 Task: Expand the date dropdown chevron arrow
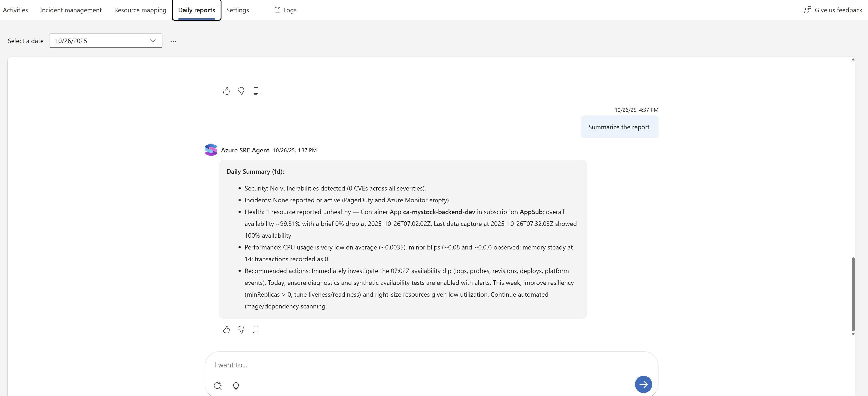pyautogui.click(x=153, y=41)
